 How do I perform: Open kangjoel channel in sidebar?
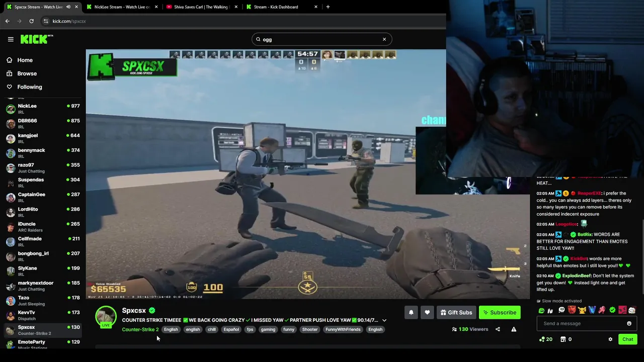coord(43,138)
